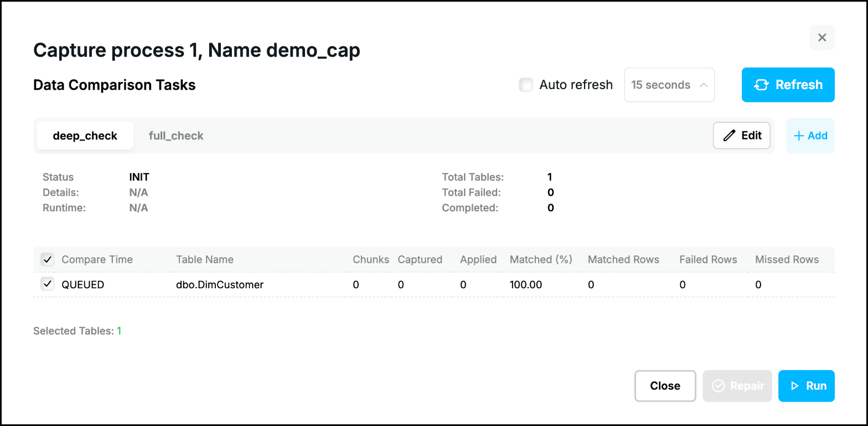Click the Missed Rows column header

pyautogui.click(x=787, y=259)
